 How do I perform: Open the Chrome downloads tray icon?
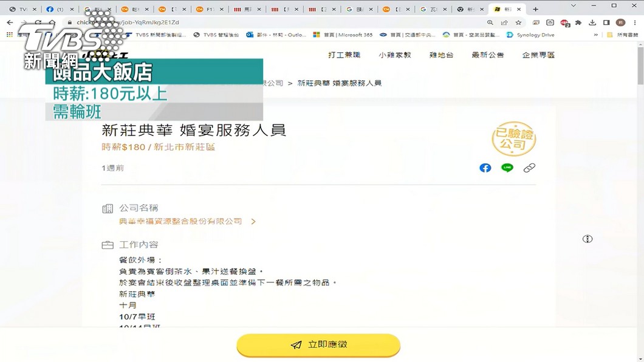[x=592, y=22]
